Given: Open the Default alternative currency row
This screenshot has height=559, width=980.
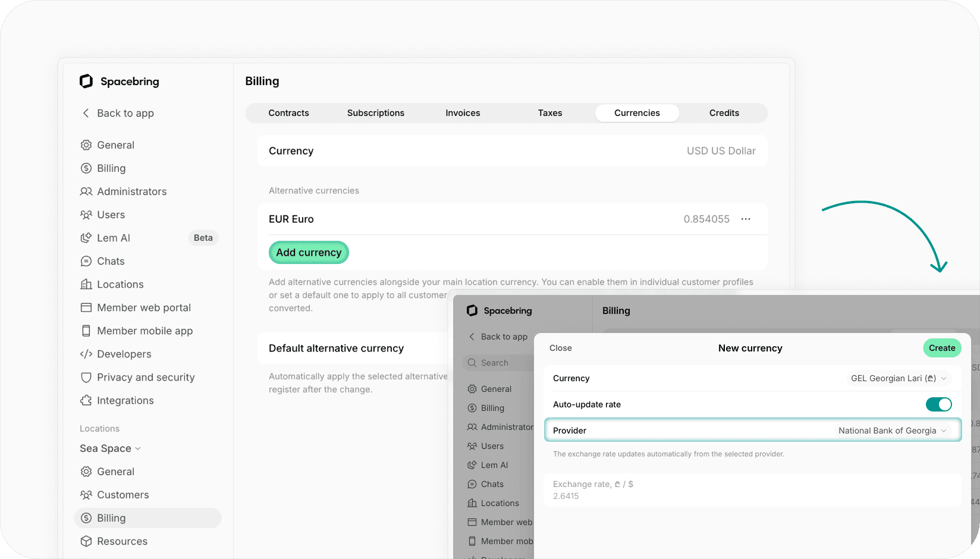Looking at the screenshot, I should coord(352,348).
